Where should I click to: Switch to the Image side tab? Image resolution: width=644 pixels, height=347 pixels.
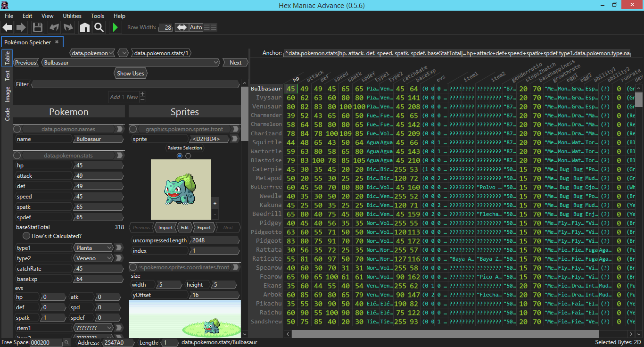[8, 94]
